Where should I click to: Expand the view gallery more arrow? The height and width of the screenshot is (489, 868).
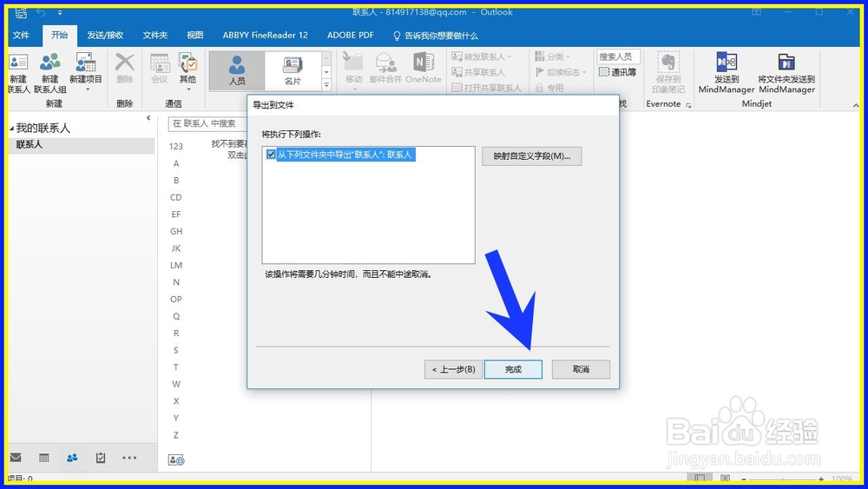coord(326,85)
